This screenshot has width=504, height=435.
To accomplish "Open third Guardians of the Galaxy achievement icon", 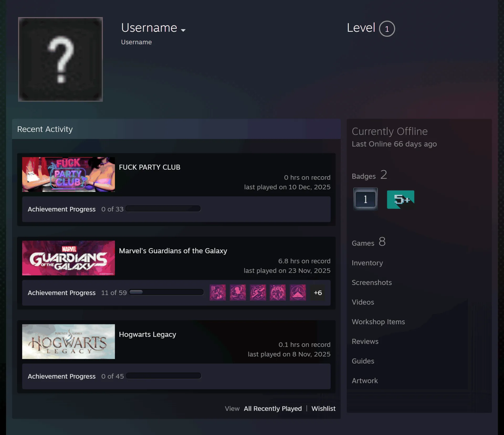I will 258,292.
